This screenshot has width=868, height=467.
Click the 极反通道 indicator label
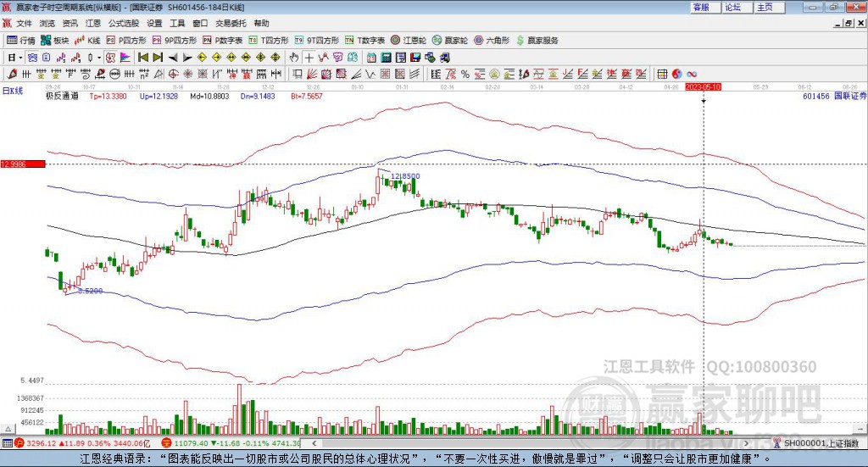coord(62,97)
